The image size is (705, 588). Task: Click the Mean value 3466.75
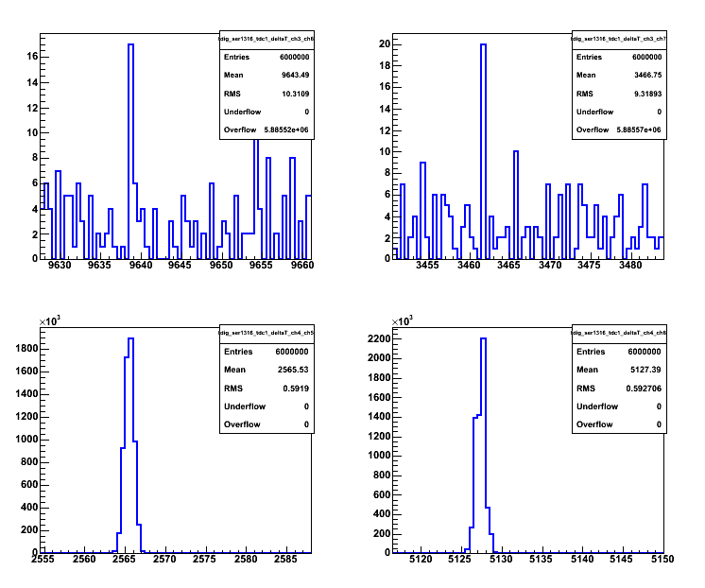[648, 75]
